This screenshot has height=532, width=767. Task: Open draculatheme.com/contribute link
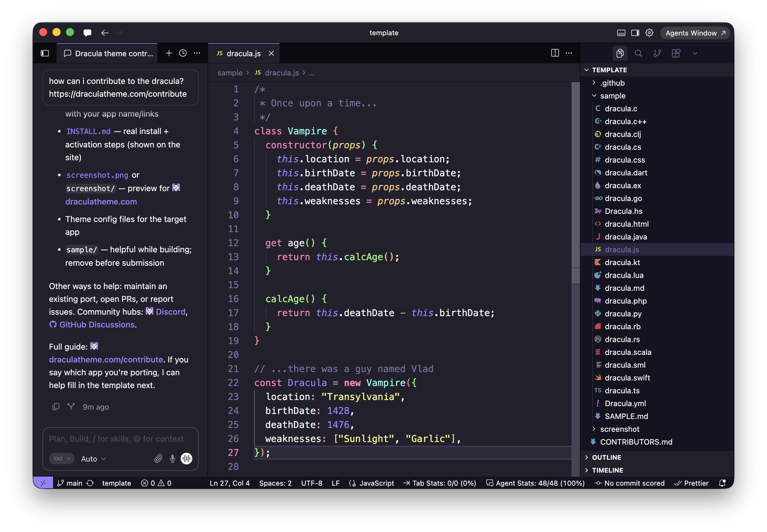(106, 359)
